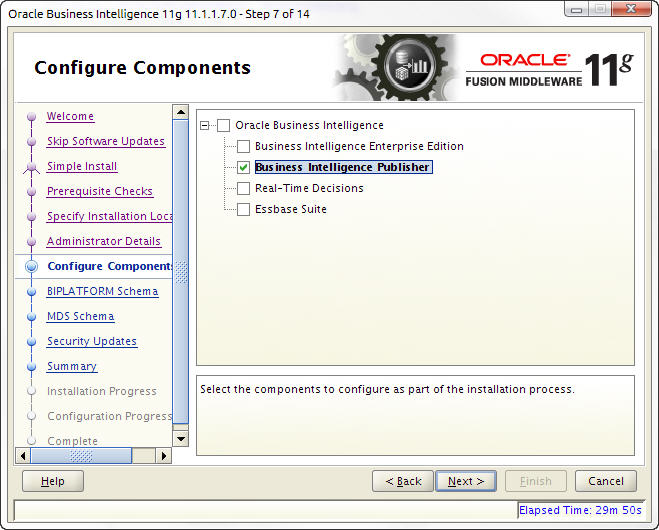Click the BIPLATFORM Schema step bullet icon
Viewport: 659px width, 530px height.
point(32,291)
